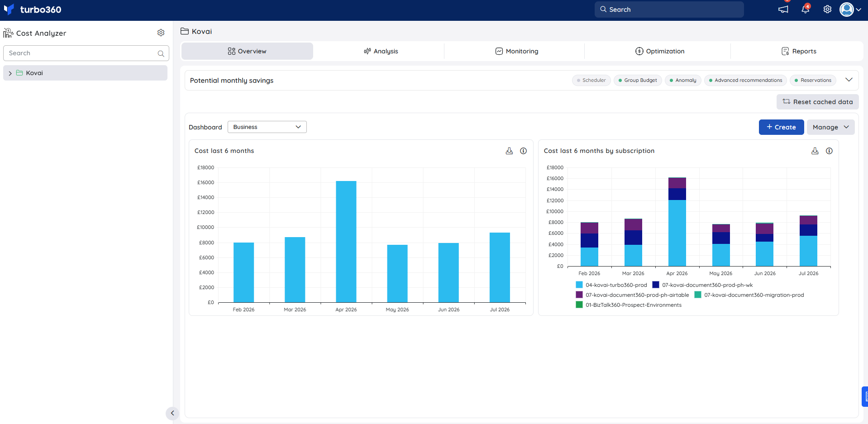Image resolution: width=868 pixels, height=424 pixels.
Task: Switch to the Overview tab
Action: pyautogui.click(x=247, y=51)
